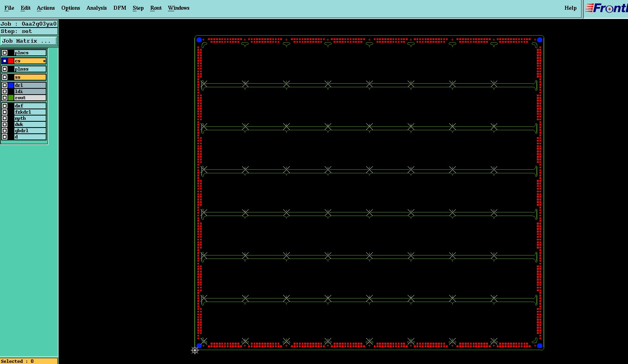Toggle the gbdrl layer checkbox
Screen dimensions: 628x364
point(5,131)
